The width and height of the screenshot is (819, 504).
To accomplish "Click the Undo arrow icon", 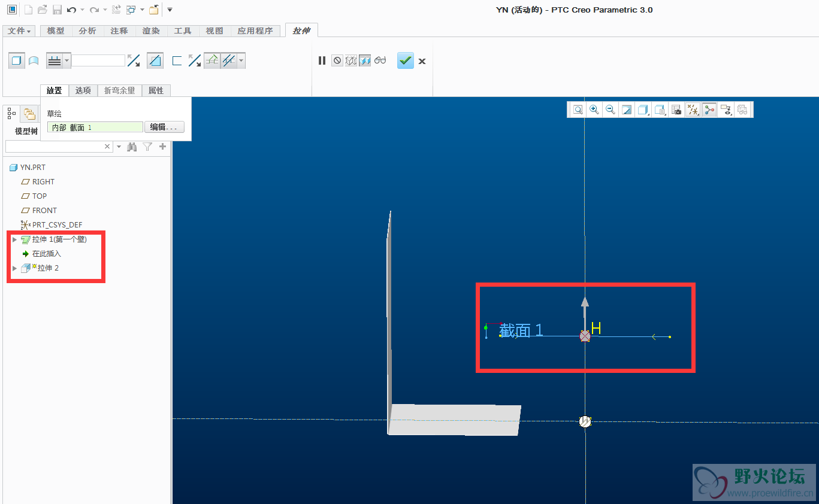I will pos(71,10).
